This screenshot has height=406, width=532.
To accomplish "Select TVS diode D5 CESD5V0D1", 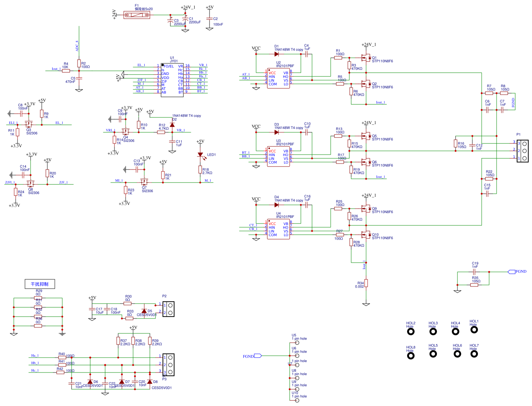I will (x=144, y=311).
